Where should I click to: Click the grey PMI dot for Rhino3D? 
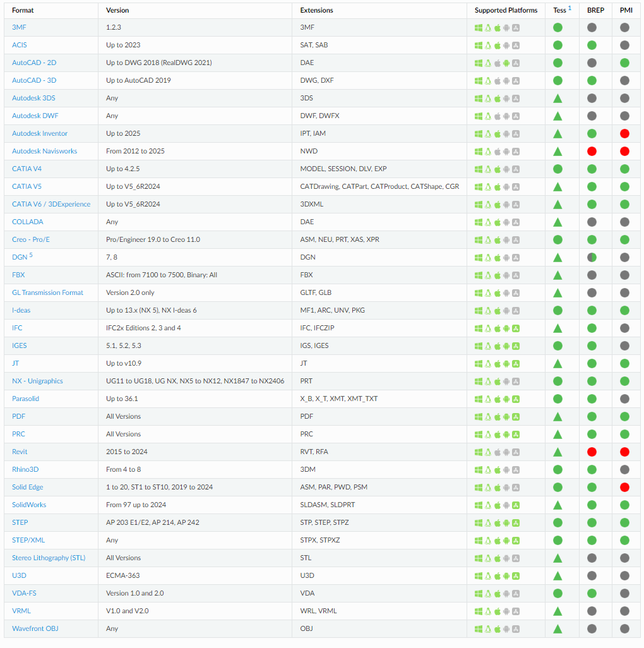tap(624, 469)
